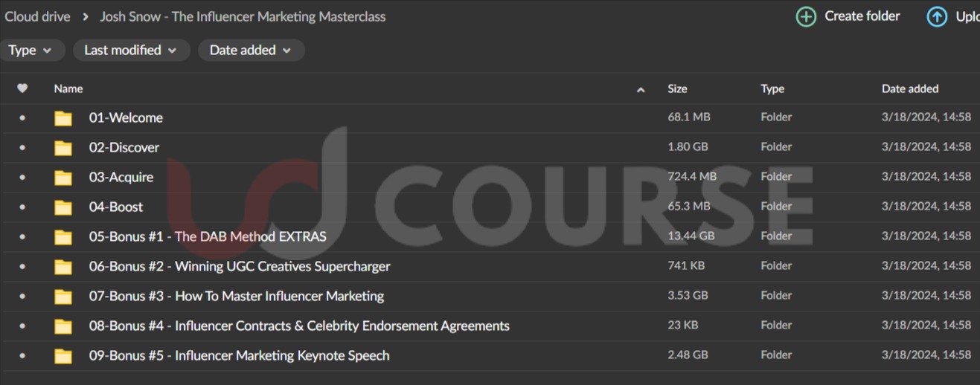980x385 pixels.
Task: Click the Upload arrow circle icon
Action: pyautogui.click(x=937, y=16)
